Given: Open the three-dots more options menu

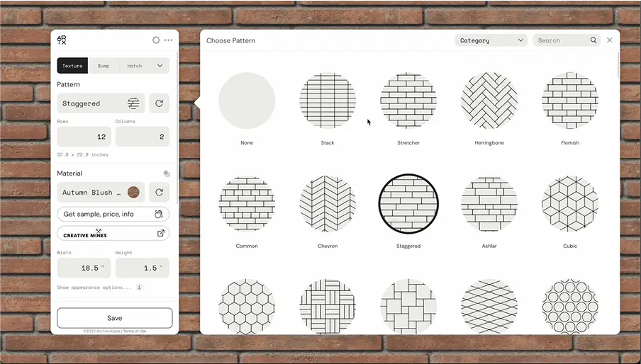Looking at the screenshot, I should coord(169,40).
